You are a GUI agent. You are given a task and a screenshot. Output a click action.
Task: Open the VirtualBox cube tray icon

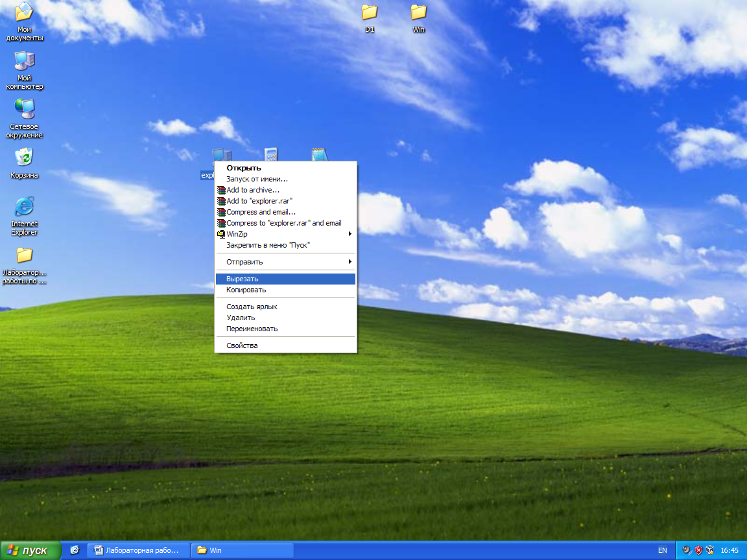point(710,550)
